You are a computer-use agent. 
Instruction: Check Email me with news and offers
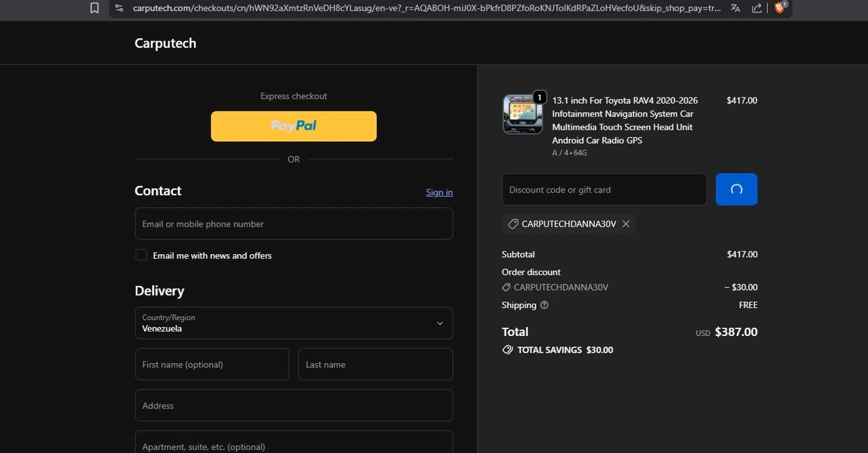coord(141,255)
